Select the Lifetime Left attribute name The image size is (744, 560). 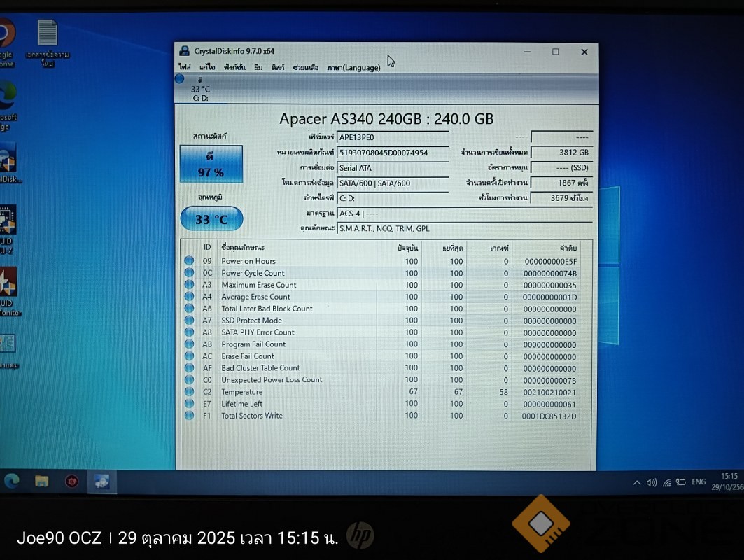point(241,404)
